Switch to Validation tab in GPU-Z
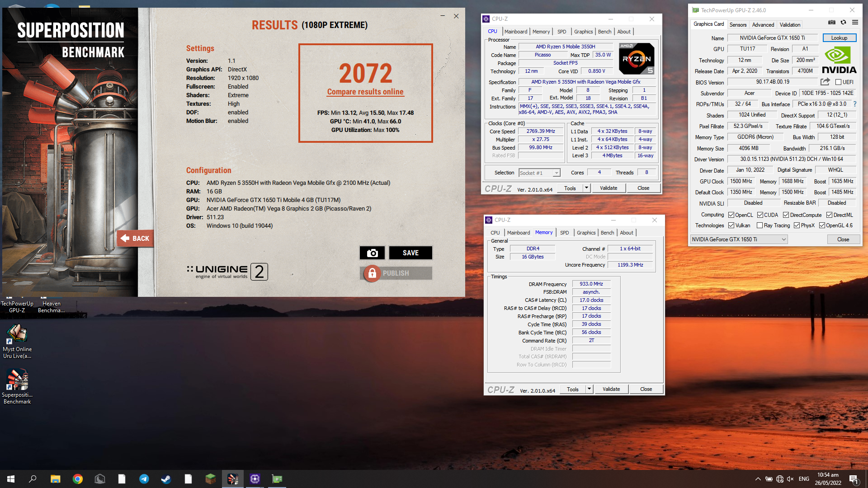 tap(790, 25)
